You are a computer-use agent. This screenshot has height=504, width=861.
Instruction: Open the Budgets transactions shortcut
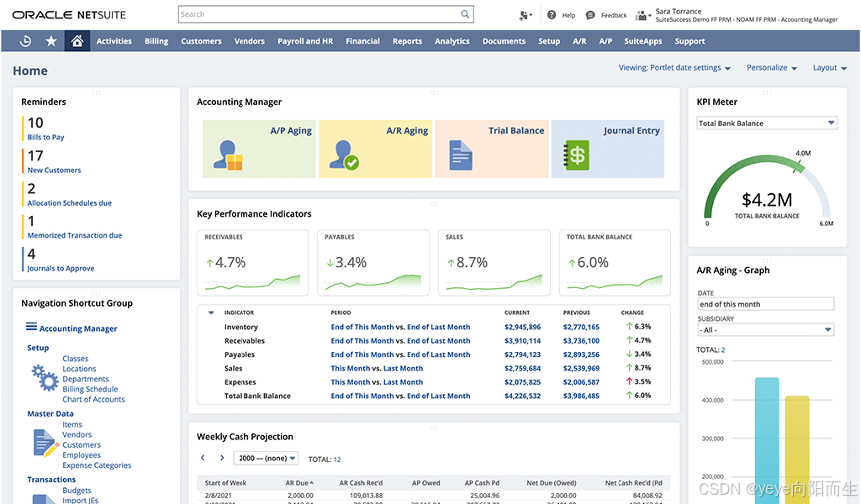(77, 491)
